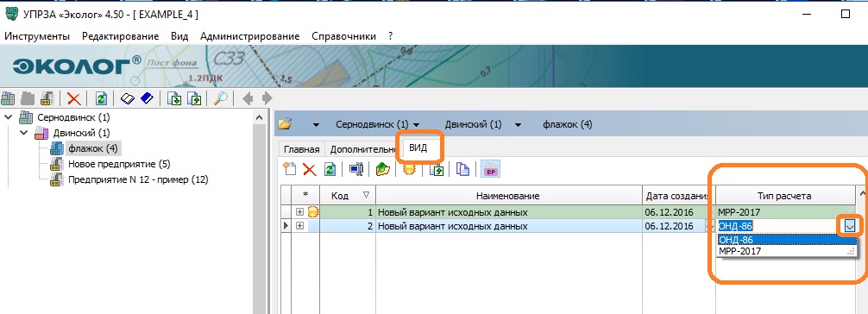Image resolution: width=868 pixels, height=314 pixels.
Task: Click refresh icon in variants toolbar
Action: (x=330, y=169)
